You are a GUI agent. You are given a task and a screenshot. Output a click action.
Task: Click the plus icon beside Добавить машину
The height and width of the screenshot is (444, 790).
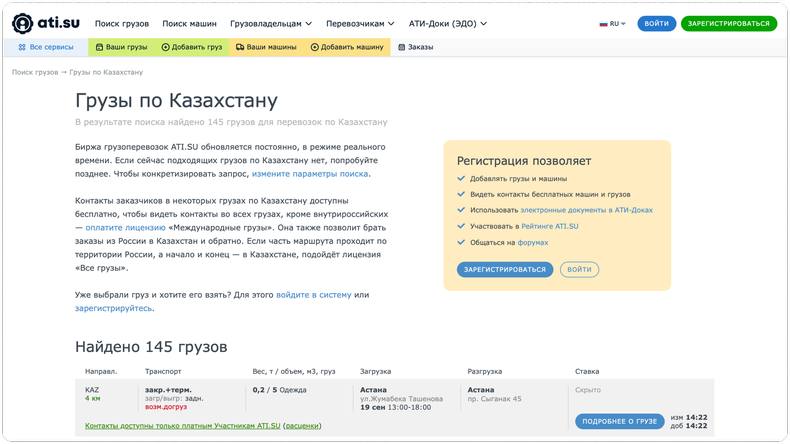click(314, 47)
